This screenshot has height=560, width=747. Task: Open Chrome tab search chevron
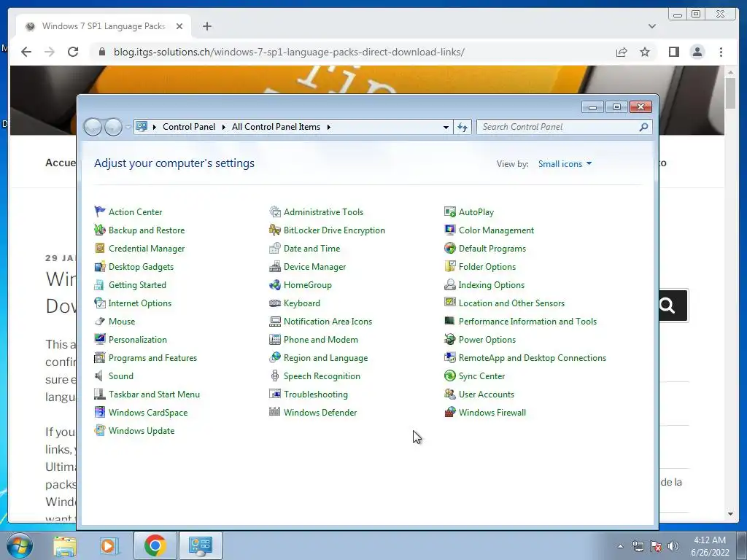(652, 26)
